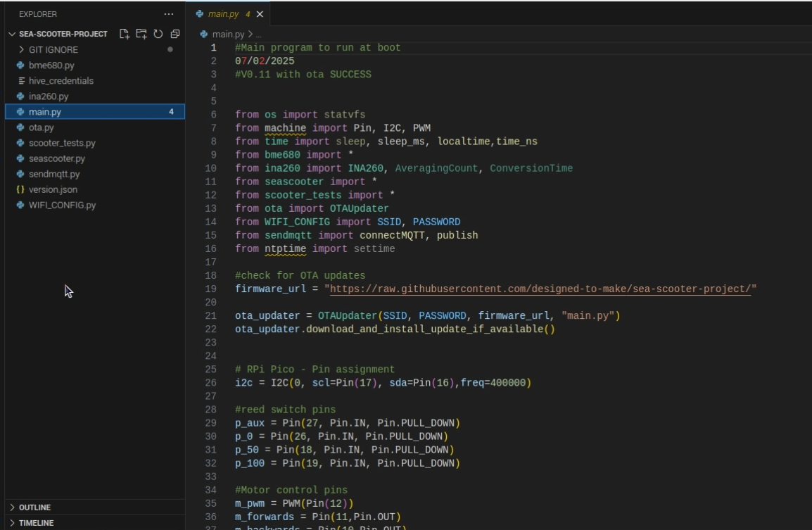Open hive_credentials file in Explorer
This screenshot has height=530, width=812.
pos(61,81)
